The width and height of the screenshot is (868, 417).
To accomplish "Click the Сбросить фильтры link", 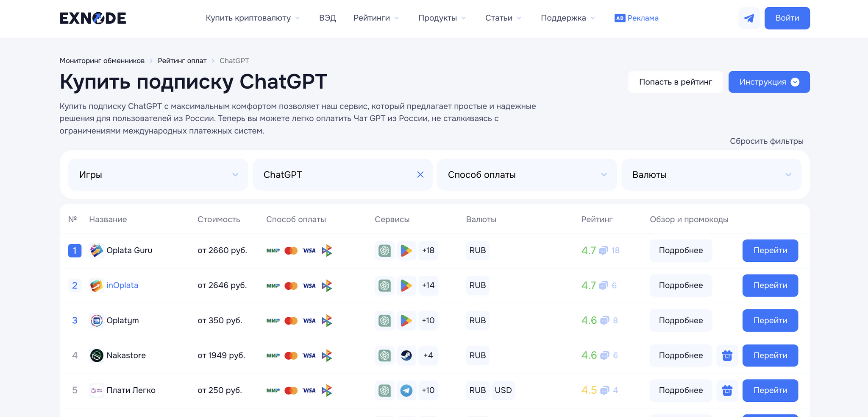I will click(766, 141).
